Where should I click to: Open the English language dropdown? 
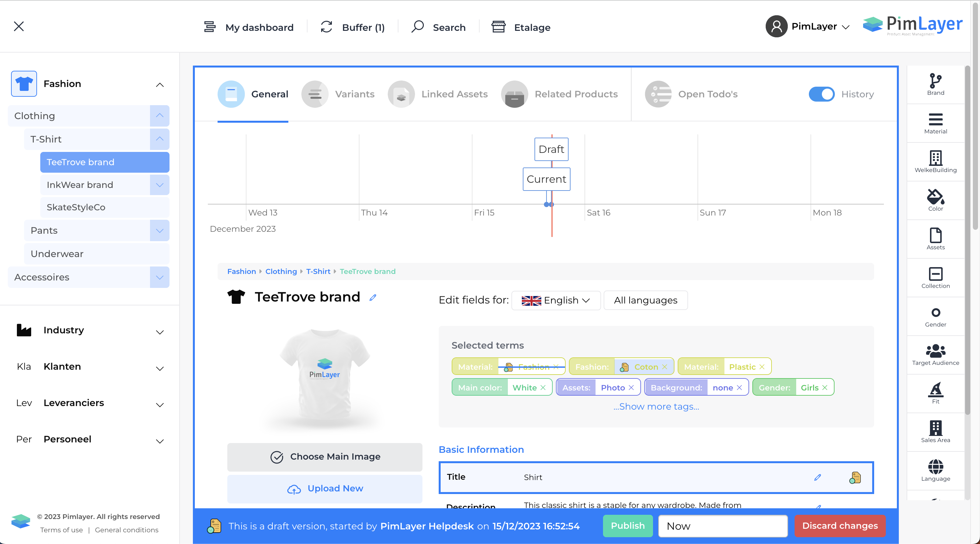coord(556,300)
